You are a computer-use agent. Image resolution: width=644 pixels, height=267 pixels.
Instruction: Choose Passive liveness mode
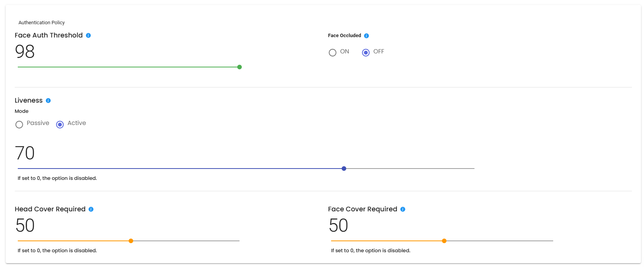(x=19, y=124)
